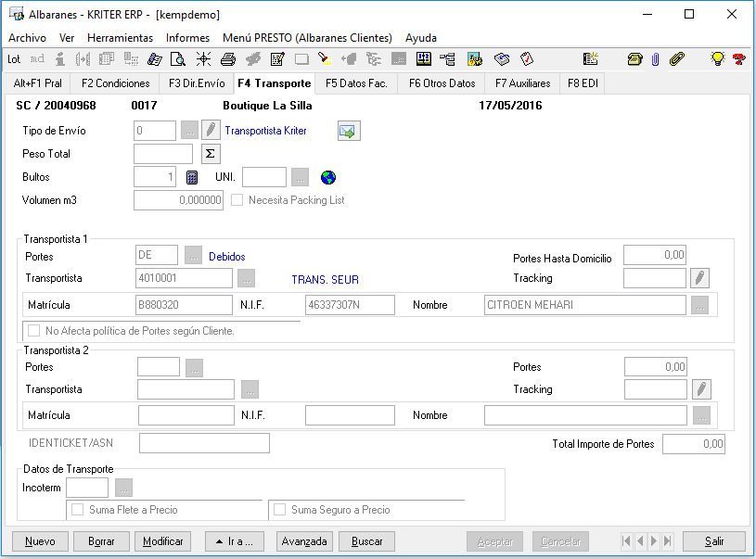Open the Archivo menu

(28, 38)
